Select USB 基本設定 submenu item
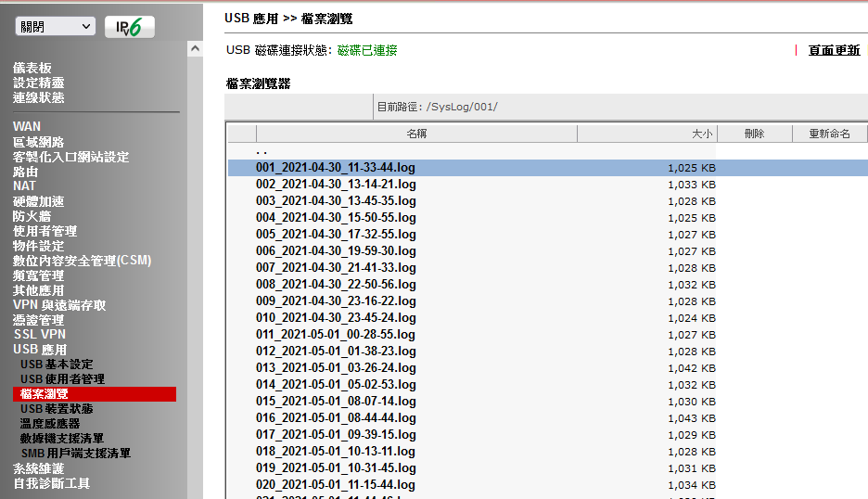This screenshot has width=868, height=499. pyautogui.click(x=57, y=365)
